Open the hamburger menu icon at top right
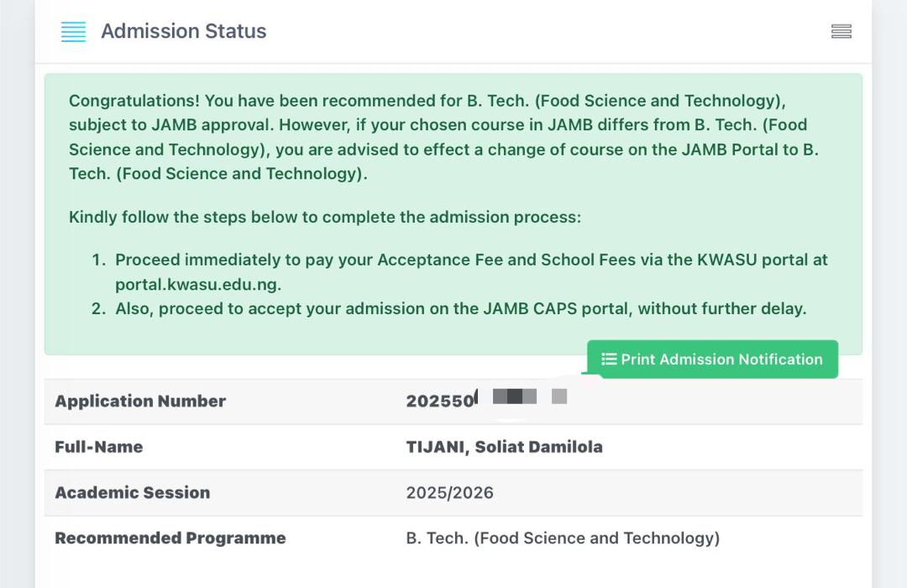 841,32
